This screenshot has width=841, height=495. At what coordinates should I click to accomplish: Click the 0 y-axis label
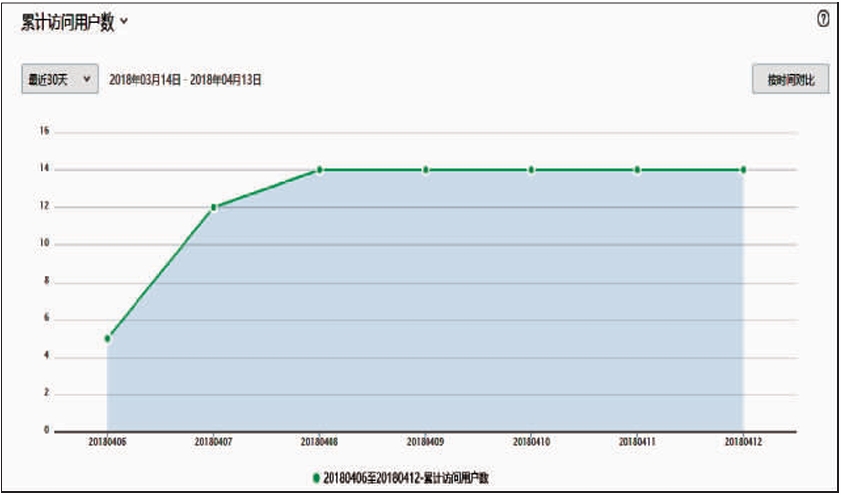pyautogui.click(x=46, y=431)
